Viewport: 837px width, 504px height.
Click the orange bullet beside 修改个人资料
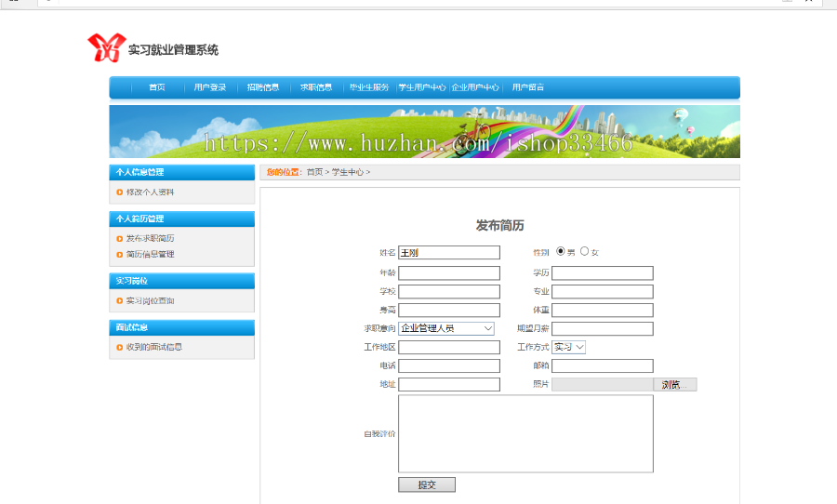point(120,192)
